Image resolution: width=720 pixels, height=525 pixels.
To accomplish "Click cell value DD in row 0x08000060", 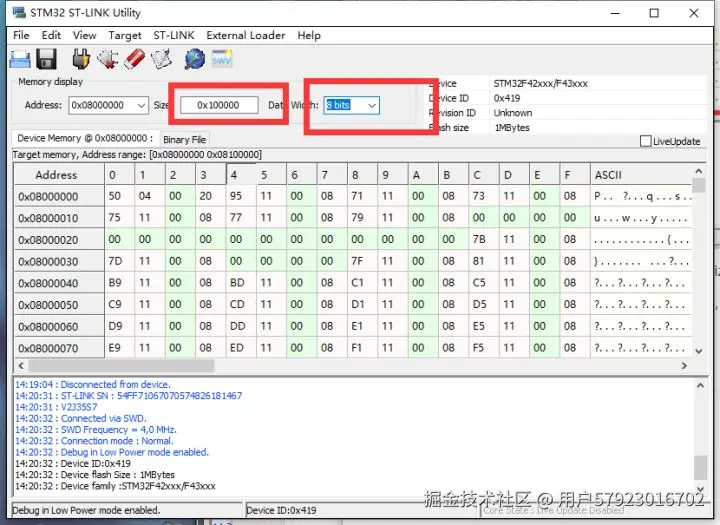I will tap(241, 326).
